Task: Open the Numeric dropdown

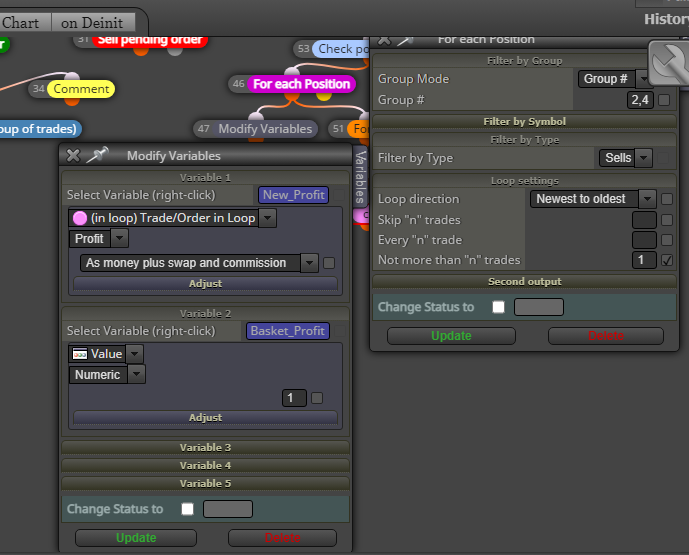Action: click(x=137, y=374)
